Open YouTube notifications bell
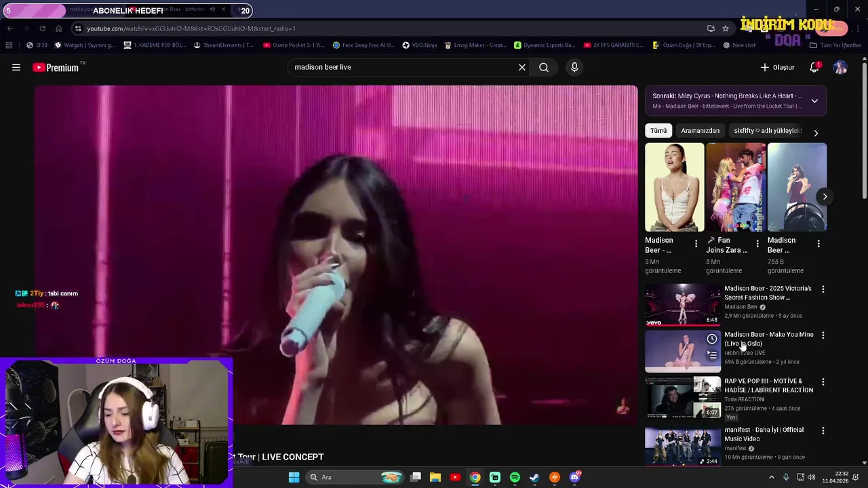 click(x=814, y=67)
